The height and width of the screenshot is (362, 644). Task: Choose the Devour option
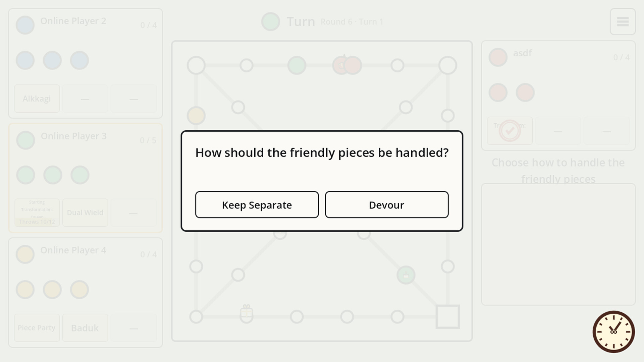(387, 205)
